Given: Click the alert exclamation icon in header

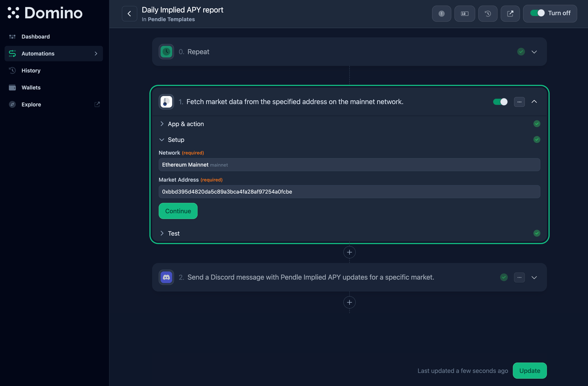Looking at the screenshot, I should click(x=441, y=14).
